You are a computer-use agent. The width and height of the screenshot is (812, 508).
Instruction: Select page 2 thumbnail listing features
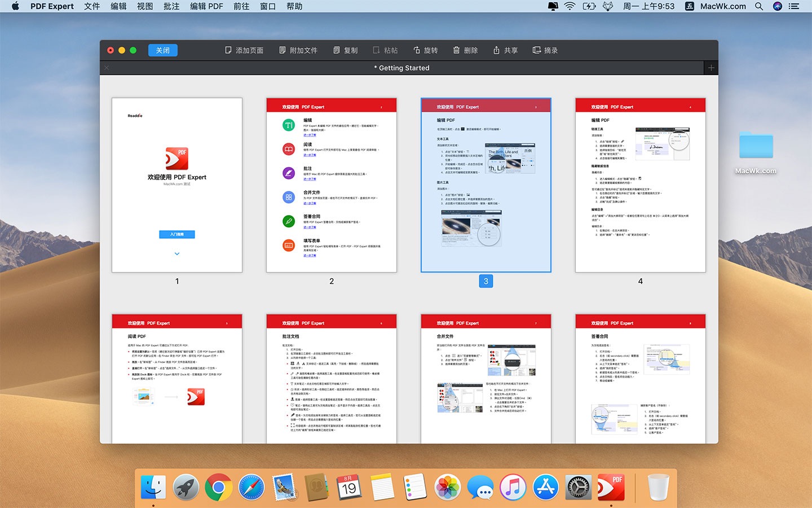click(x=332, y=185)
